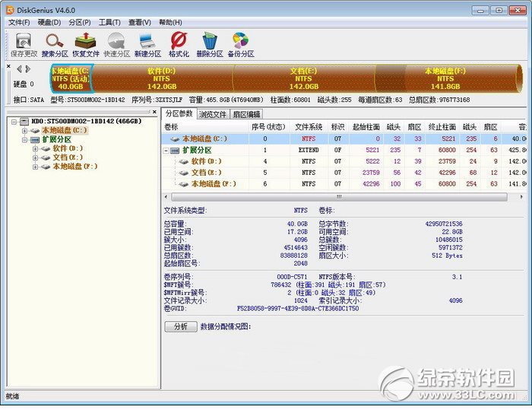Click 本地磁盘(F:) row in partition table
The width and height of the screenshot is (532, 410).
344,184
